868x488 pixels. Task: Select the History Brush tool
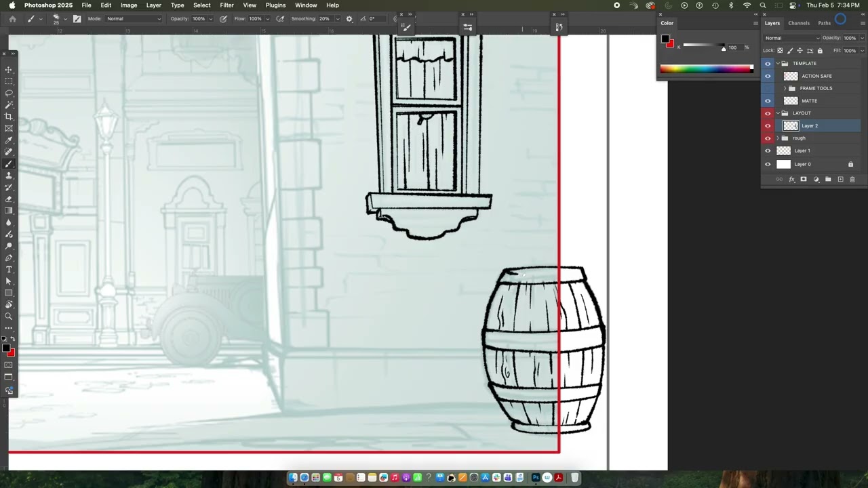point(9,187)
